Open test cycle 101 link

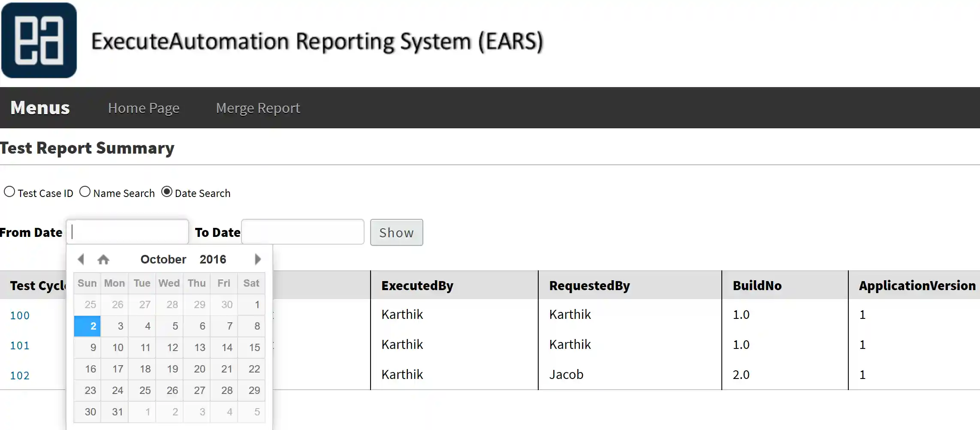pyautogui.click(x=20, y=345)
